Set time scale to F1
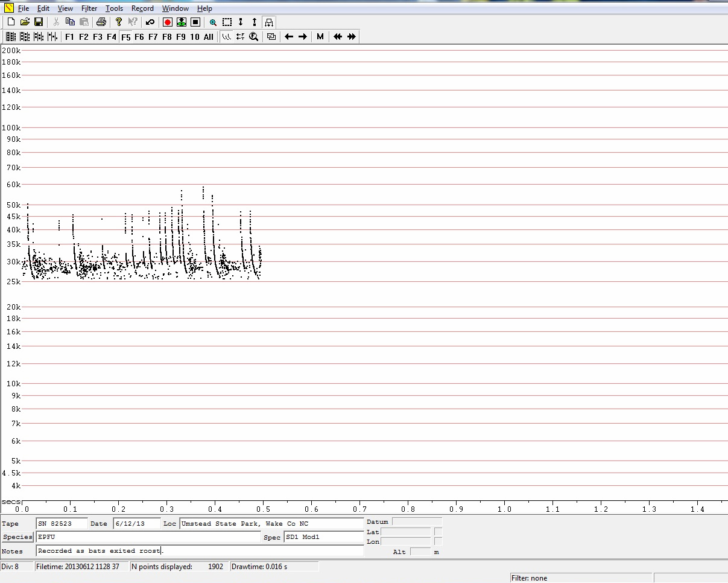This screenshot has height=583, width=728. [70, 37]
